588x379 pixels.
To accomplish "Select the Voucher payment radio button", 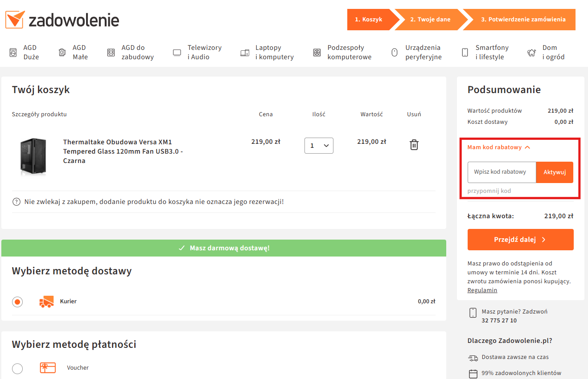I will tap(17, 368).
